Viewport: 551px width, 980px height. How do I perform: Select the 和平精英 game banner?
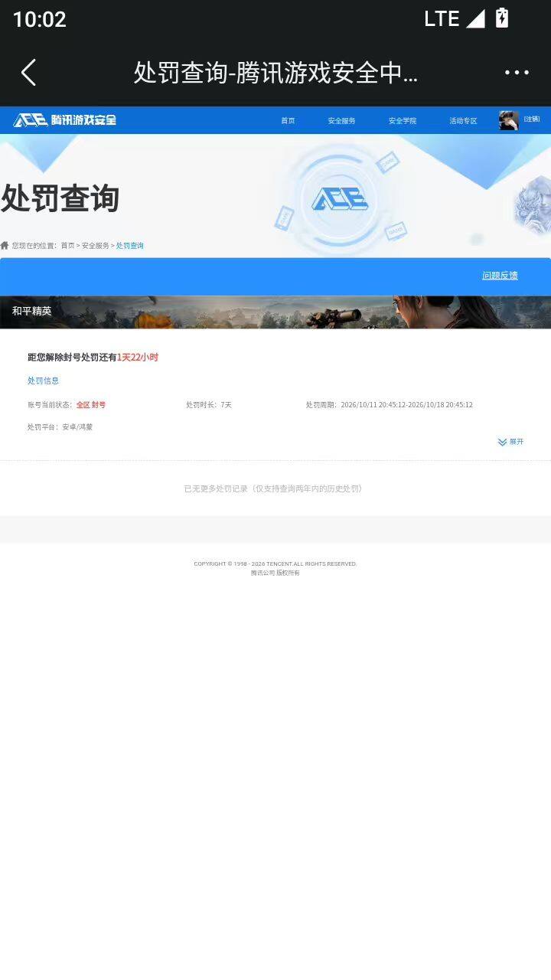click(x=275, y=312)
